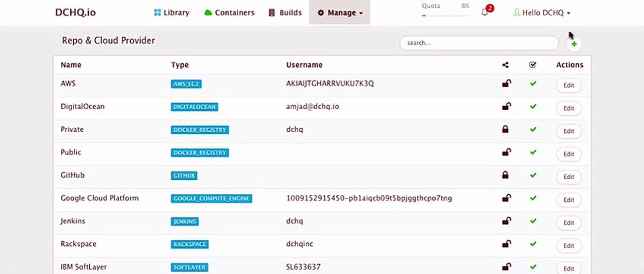
Task: Toggle the unlock icon in Public row
Action: (506, 152)
